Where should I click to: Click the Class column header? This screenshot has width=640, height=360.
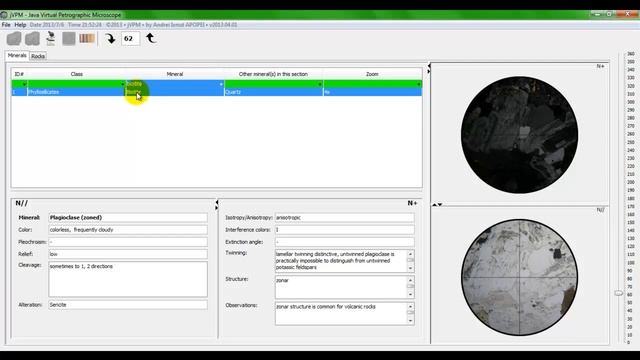(x=76, y=74)
